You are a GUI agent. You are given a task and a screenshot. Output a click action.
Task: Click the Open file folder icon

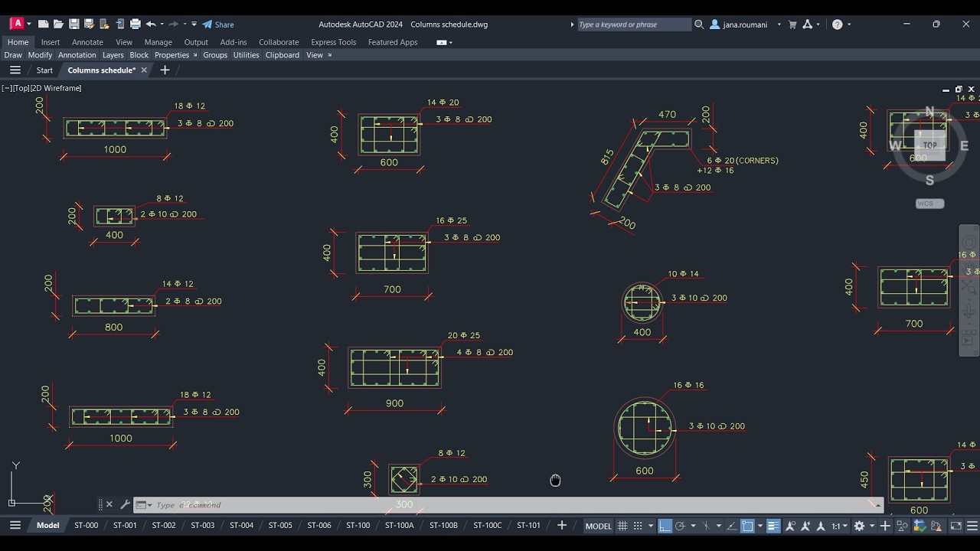58,24
